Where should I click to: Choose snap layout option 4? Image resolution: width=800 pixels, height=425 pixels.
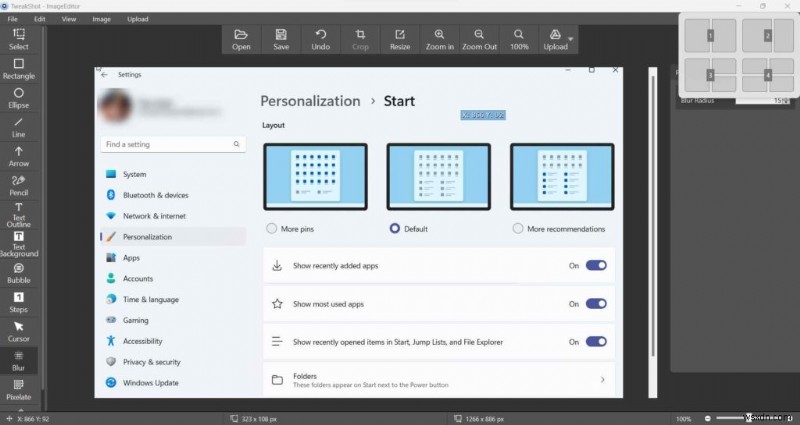click(768, 75)
